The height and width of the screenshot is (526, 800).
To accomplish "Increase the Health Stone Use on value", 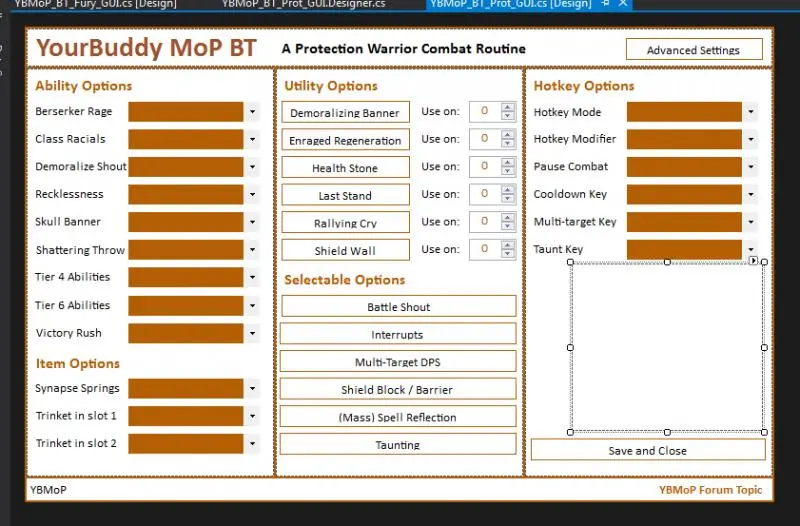I will (508, 162).
